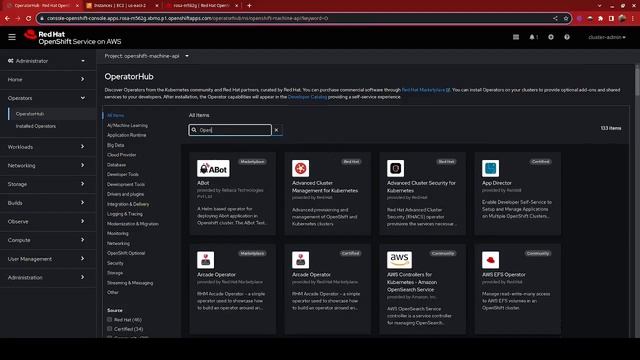Expand the Networking navigation section
The width and height of the screenshot is (640, 360).
tap(47, 165)
